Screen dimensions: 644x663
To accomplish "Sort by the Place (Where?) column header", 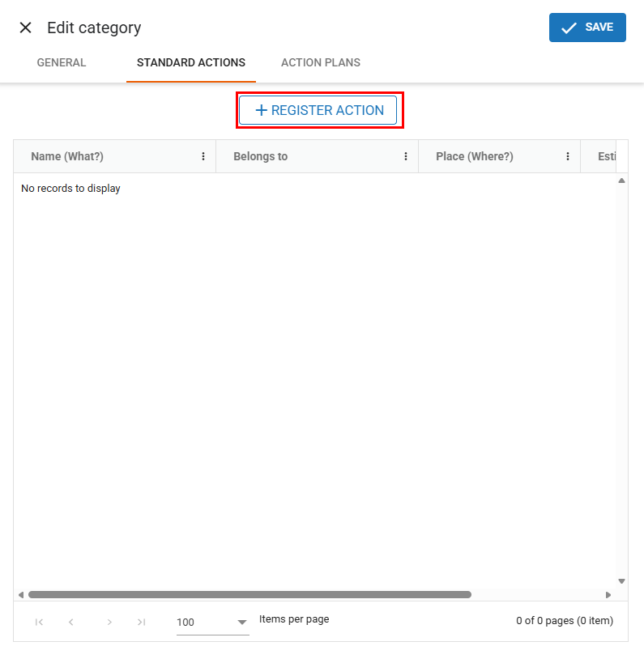I will pos(475,157).
